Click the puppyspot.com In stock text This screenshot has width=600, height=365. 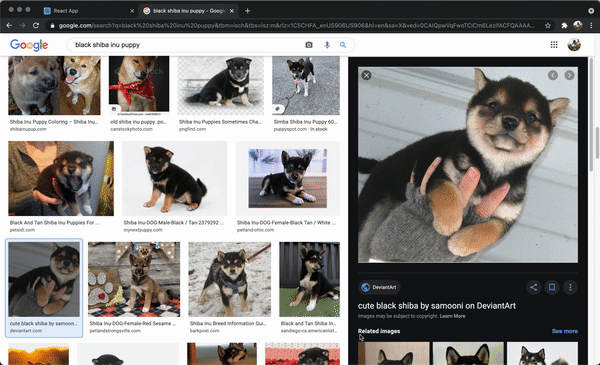point(300,129)
